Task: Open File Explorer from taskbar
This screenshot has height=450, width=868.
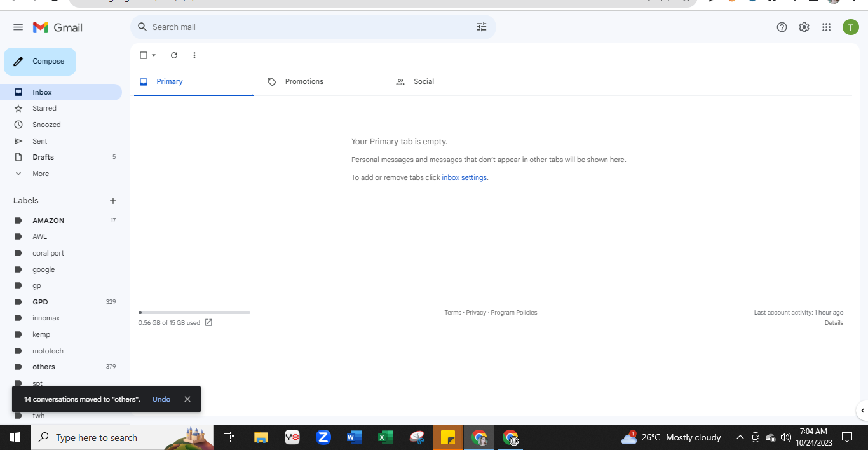Action: 261,437
